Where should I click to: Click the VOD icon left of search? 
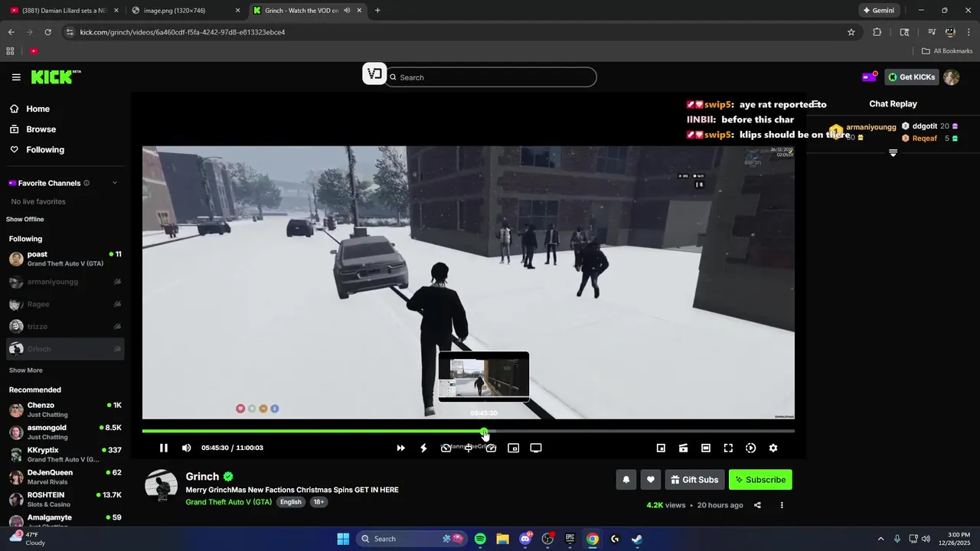374,73
